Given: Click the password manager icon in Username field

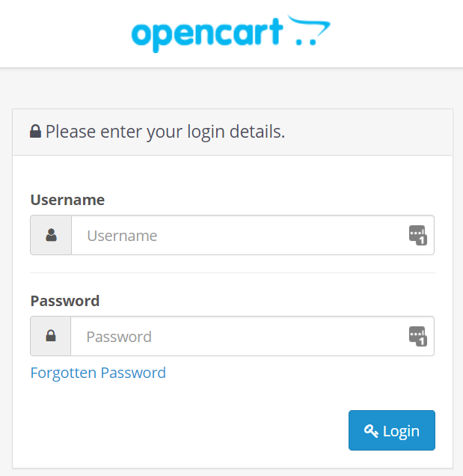Looking at the screenshot, I should tap(417, 234).
